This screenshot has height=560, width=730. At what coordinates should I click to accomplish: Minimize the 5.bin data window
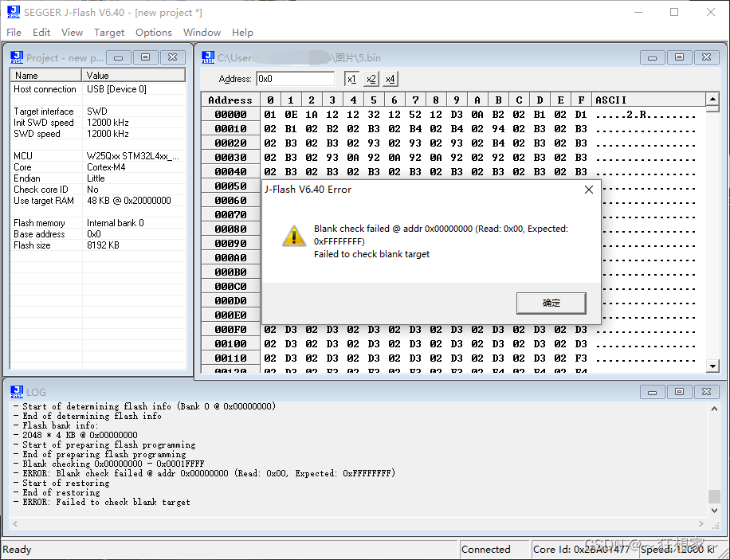tap(652, 57)
